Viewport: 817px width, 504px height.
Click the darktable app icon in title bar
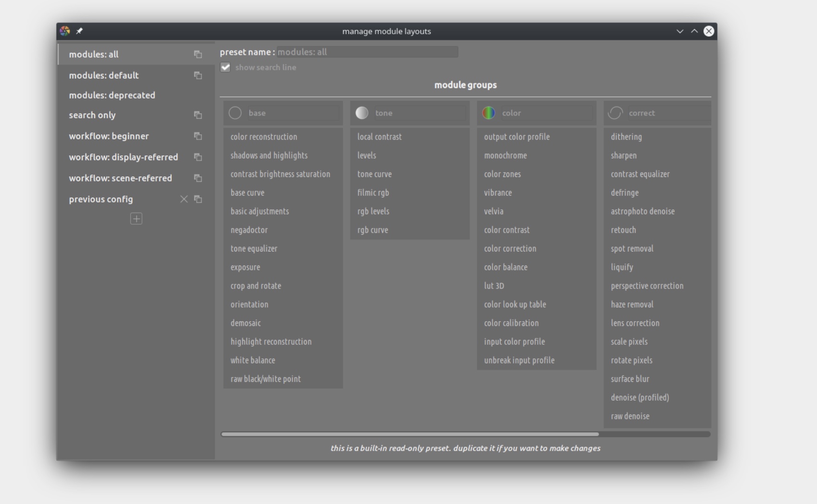[x=65, y=31]
